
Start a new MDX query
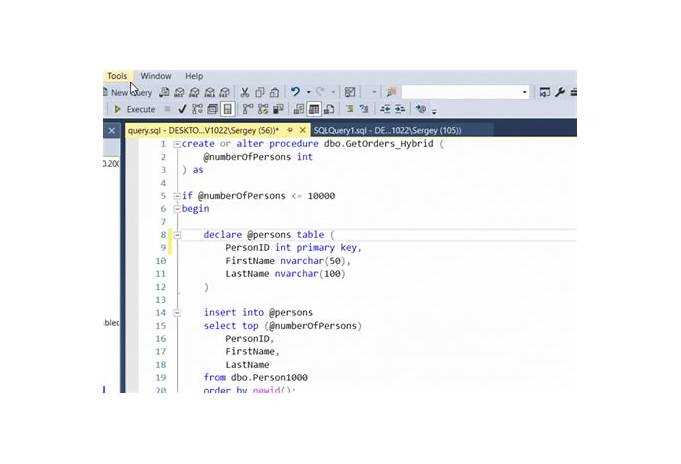click(x=179, y=92)
